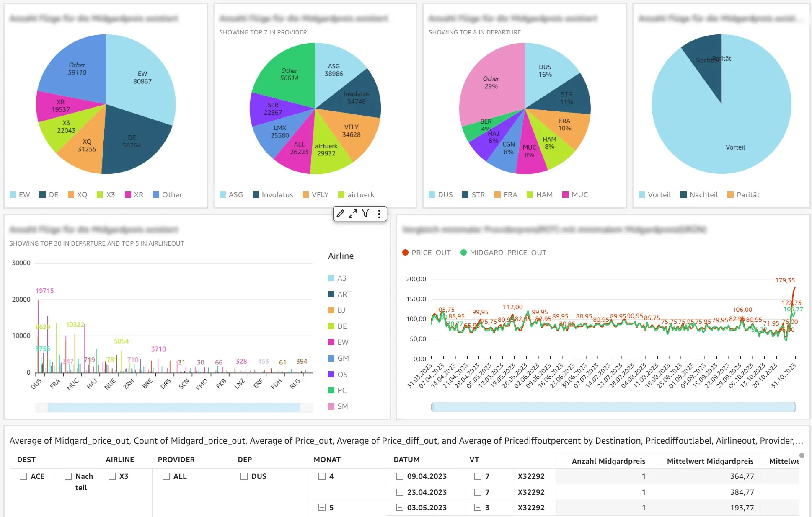The height and width of the screenshot is (517, 812).
Task: Collapse the month 5 row
Action: (322, 508)
